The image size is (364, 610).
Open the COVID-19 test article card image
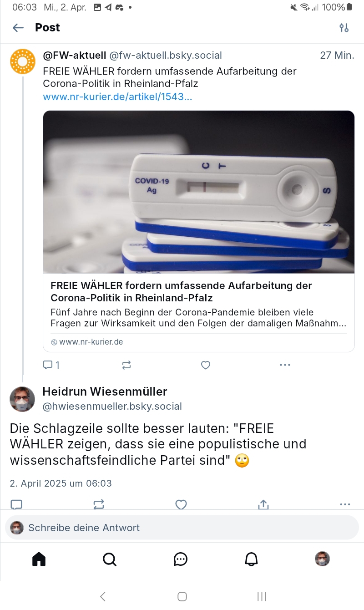[x=199, y=192]
